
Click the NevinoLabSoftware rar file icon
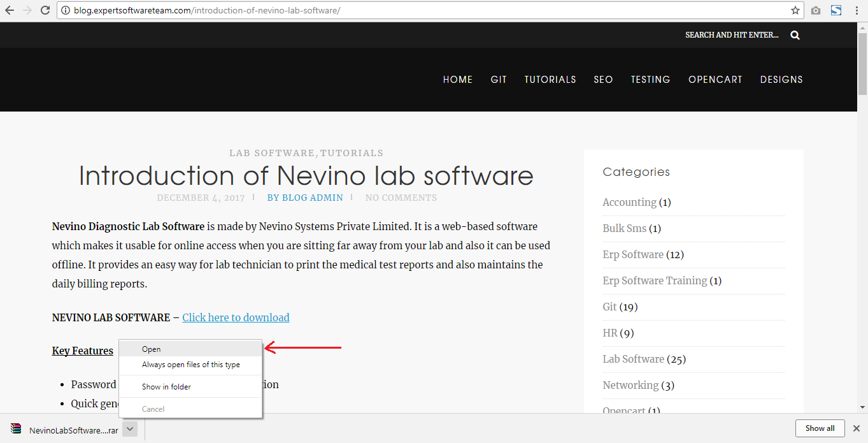click(x=16, y=429)
